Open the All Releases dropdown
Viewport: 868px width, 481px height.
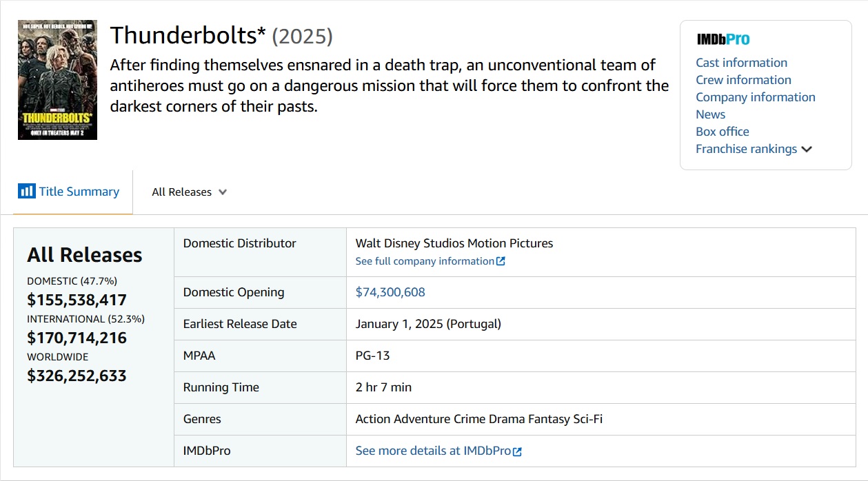point(190,192)
